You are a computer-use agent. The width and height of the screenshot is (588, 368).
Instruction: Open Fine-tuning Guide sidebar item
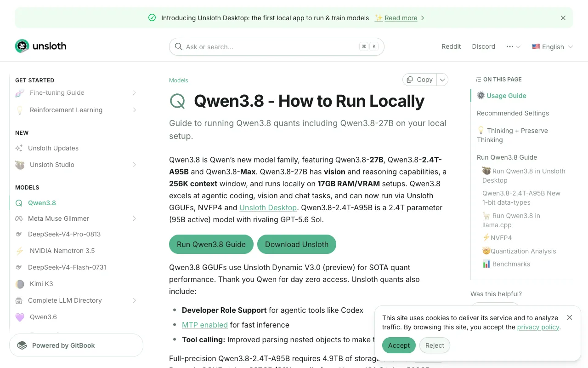(x=76, y=92)
